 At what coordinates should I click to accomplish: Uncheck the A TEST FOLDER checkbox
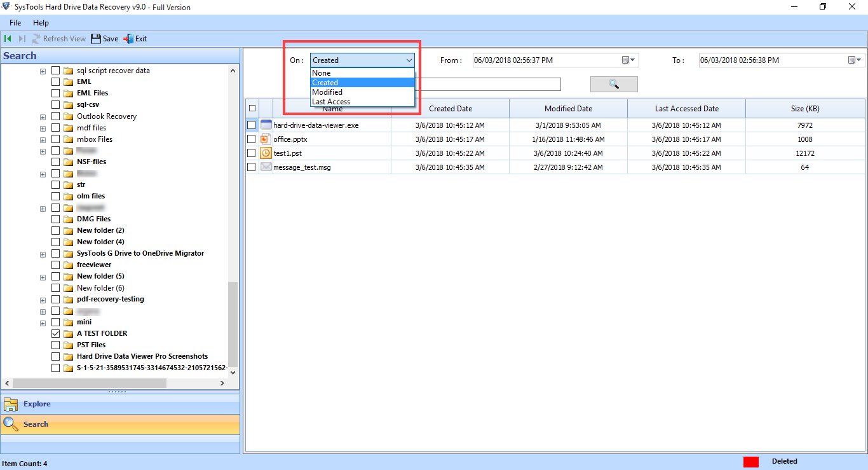pos(55,333)
